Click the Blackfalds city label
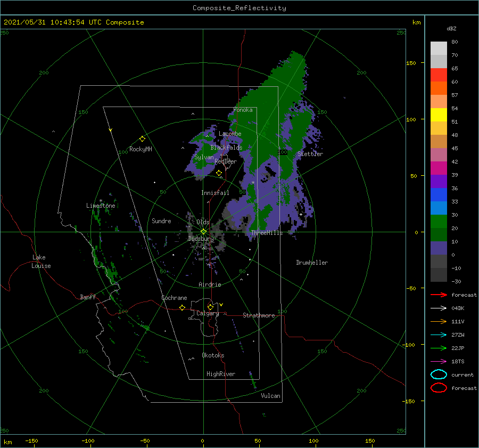479x448 pixels. pos(226,148)
